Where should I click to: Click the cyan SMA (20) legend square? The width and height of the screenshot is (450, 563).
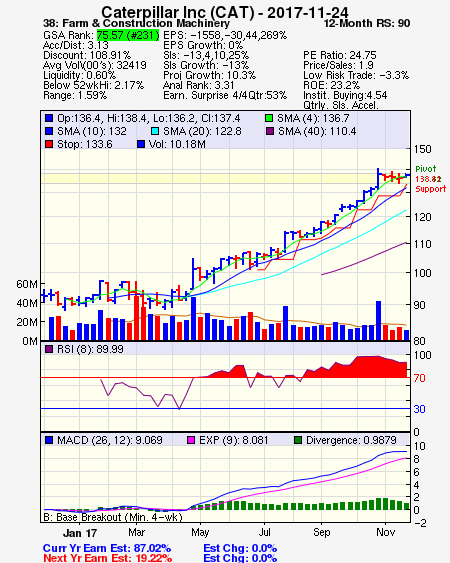[x=155, y=131]
